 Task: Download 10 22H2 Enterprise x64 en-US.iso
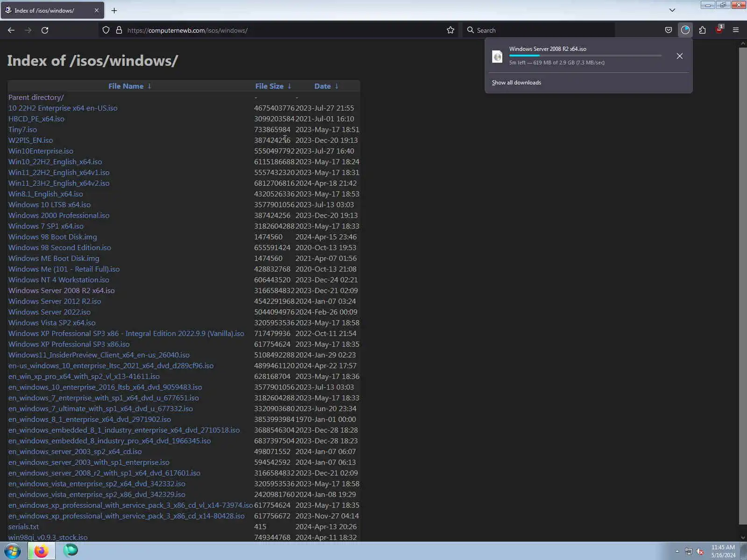point(63,108)
